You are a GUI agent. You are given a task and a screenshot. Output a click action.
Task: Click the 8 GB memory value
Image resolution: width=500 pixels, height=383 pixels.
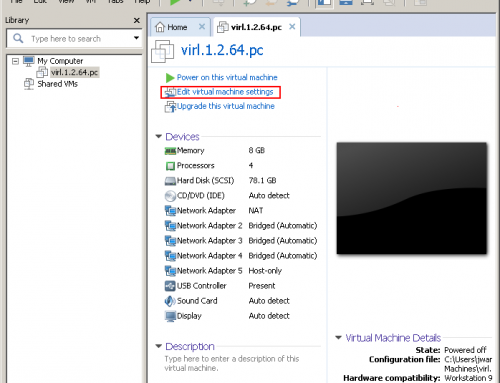click(256, 151)
